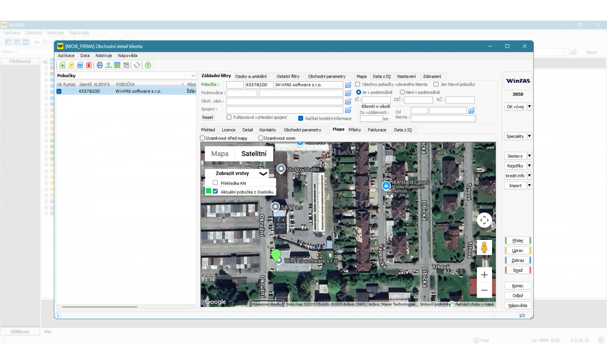This screenshot has height=364, width=607.
Task: Switch to Osoby a umístění filter tab
Action: [251, 76]
